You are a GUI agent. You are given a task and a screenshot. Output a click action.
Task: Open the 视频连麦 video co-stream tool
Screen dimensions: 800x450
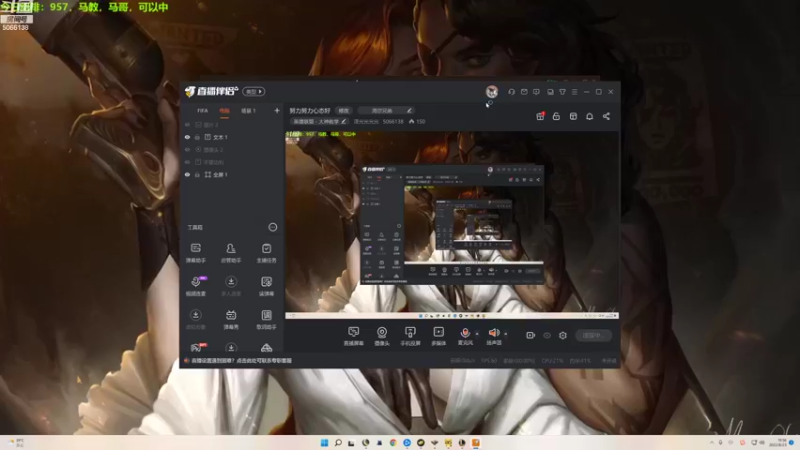click(195, 286)
